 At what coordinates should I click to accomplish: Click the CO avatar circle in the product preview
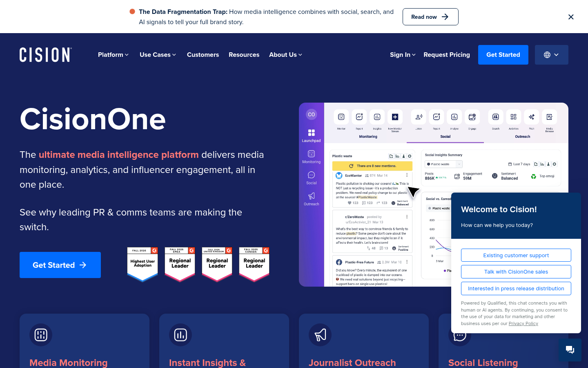tap(312, 114)
